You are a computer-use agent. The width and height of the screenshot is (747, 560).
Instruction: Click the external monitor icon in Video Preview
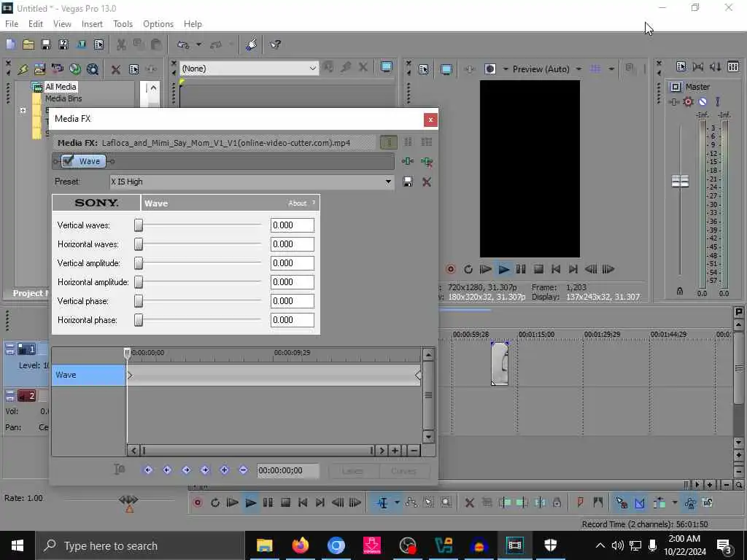(446, 69)
